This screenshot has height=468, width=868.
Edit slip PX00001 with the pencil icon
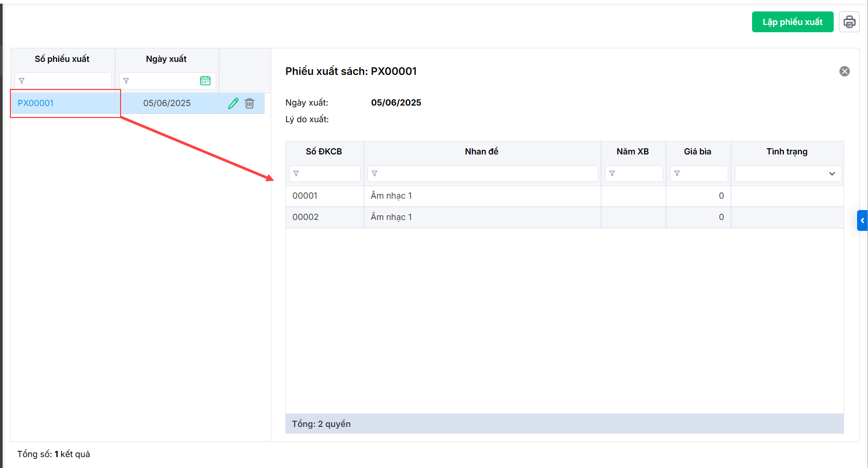(233, 103)
